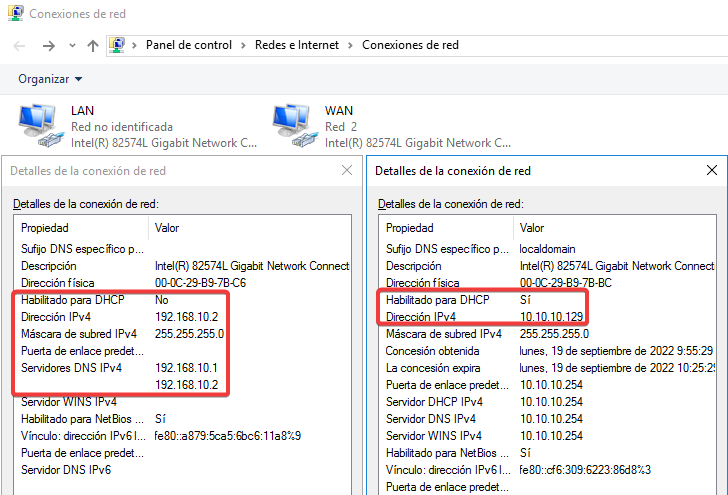Click the network icon in the address bar
Screen dimensions: 728x495
118,45
